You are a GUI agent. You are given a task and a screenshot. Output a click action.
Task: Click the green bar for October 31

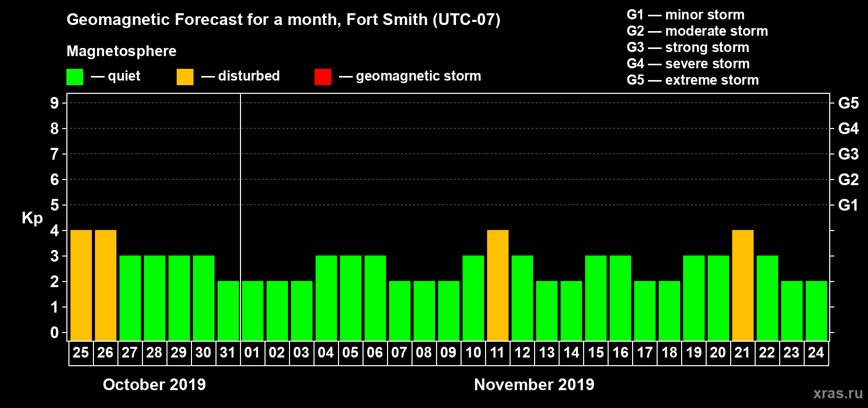click(x=228, y=311)
